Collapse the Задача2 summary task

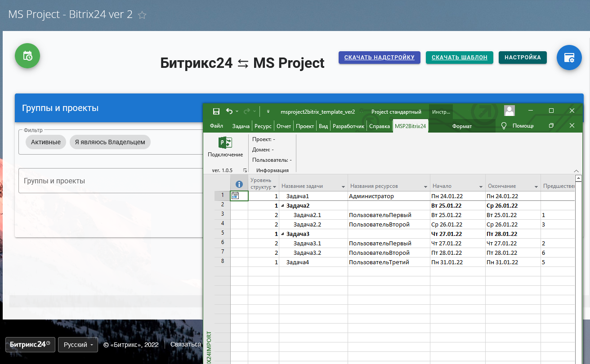pyautogui.click(x=283, y=205)
